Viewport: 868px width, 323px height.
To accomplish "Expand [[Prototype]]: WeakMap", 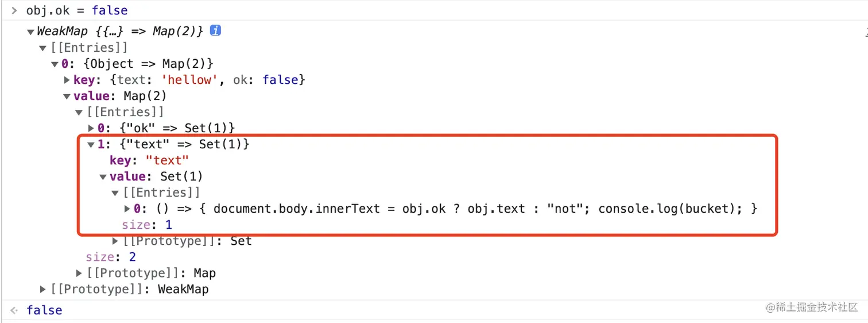I will point(43,289).
